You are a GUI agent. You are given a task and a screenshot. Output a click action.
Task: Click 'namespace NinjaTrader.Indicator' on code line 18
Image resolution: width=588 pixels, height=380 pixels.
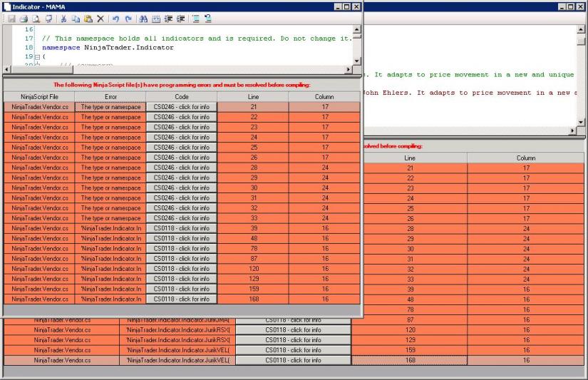point(108,48)
